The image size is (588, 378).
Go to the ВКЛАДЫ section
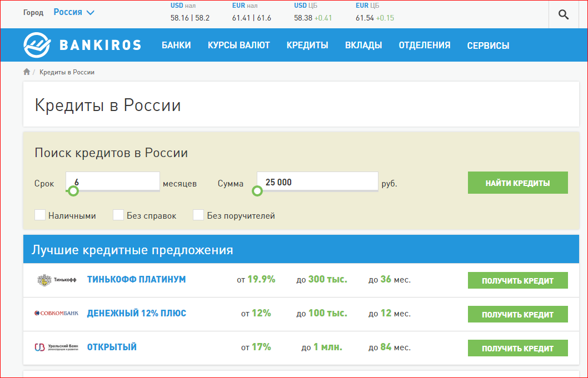pyautogui.click(x=363, y=46)
